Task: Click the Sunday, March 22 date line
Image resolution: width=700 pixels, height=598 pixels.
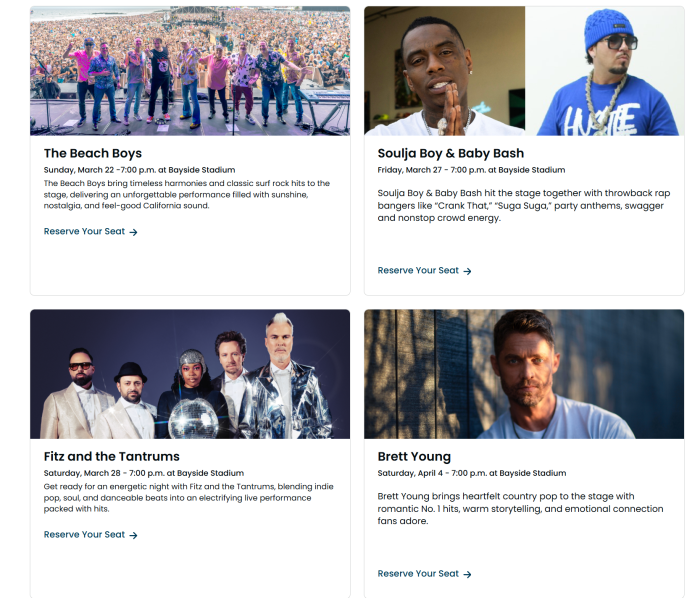Action: (139, 170)
